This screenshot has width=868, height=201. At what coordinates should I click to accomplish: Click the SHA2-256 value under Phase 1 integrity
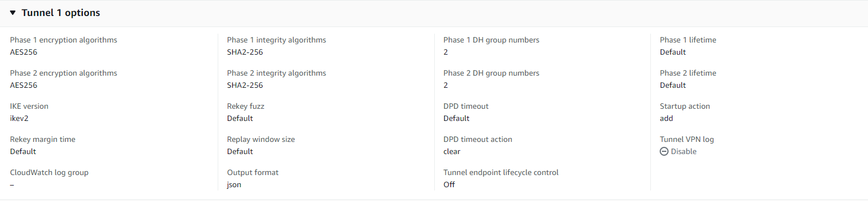click(x=245, y=52)
